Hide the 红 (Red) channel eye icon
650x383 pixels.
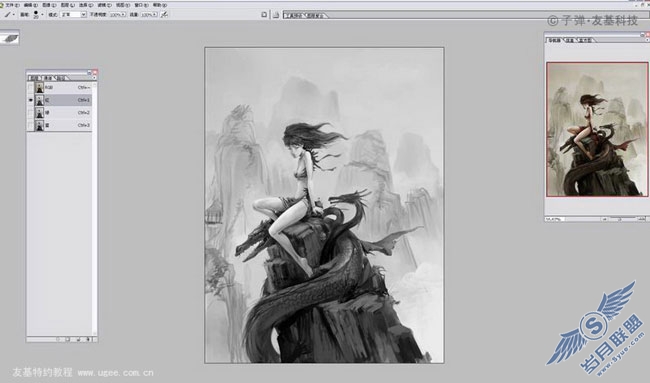[x=30, y=100]
